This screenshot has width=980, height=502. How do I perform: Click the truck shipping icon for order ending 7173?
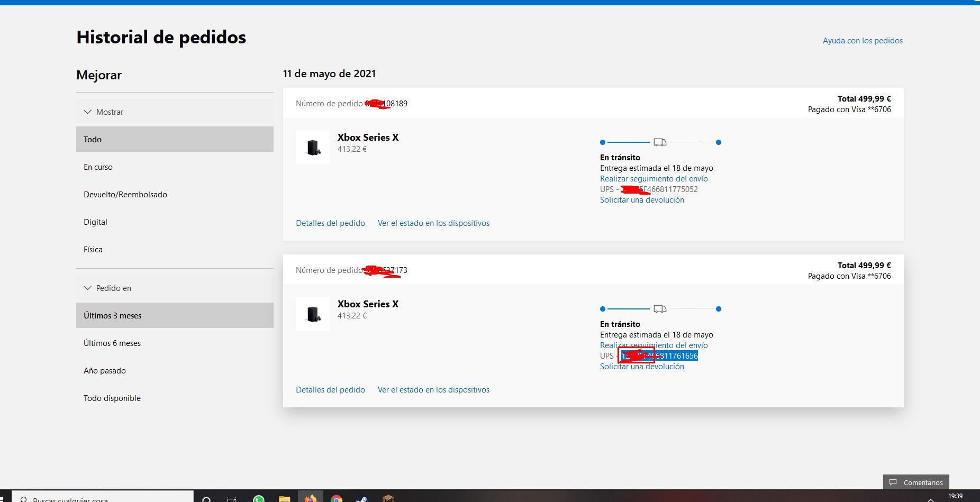660,309
